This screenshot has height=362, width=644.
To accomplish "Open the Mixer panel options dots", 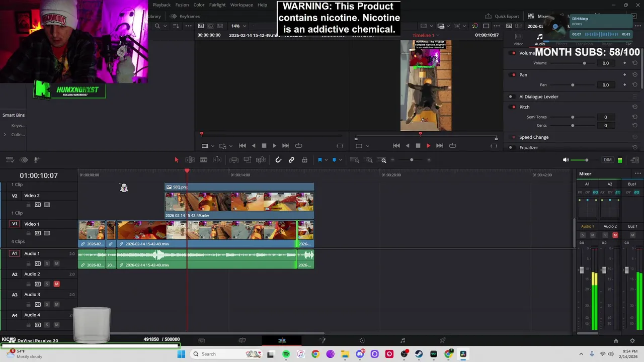I will click(637, 174).
